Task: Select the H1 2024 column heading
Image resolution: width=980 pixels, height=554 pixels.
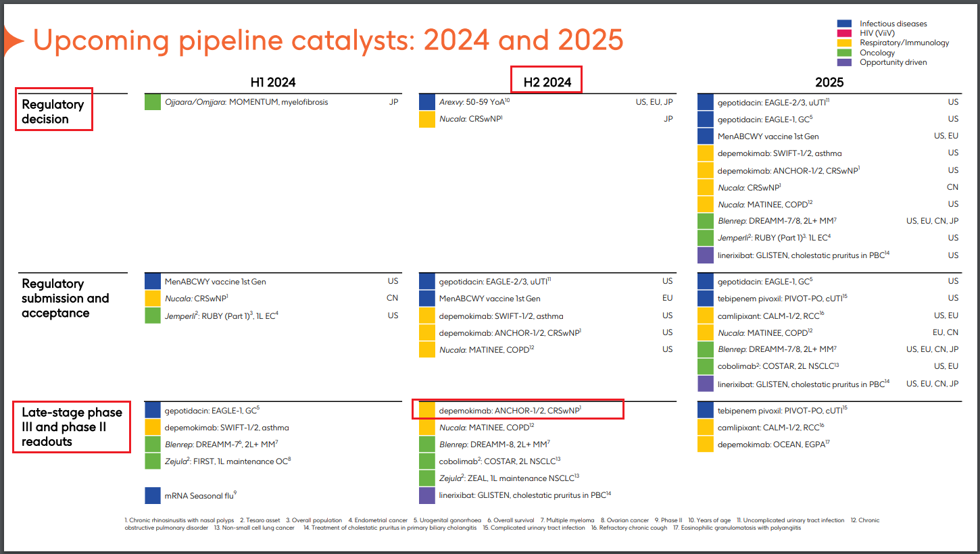Action: (272, 82)
